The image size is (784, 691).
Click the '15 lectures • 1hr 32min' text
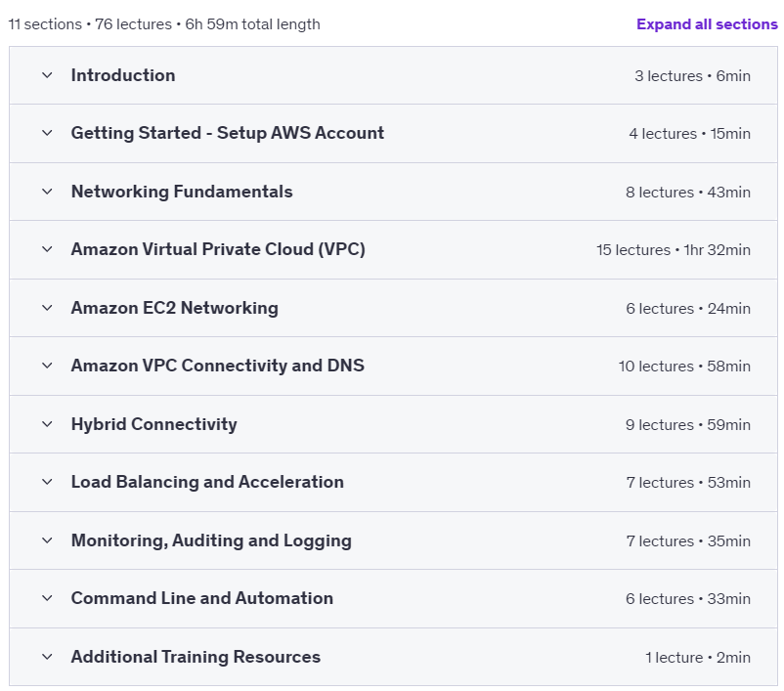[x=674, y=249]
